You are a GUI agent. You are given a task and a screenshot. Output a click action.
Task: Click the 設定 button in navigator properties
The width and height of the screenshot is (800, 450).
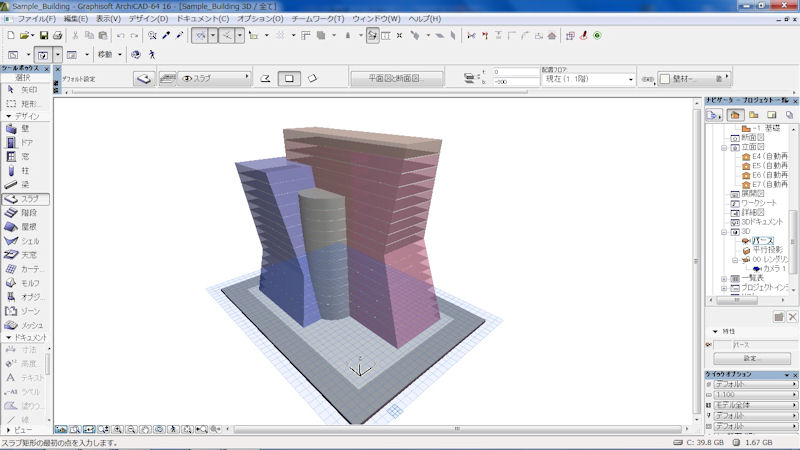pyautogui.click(x=750, y=357)
